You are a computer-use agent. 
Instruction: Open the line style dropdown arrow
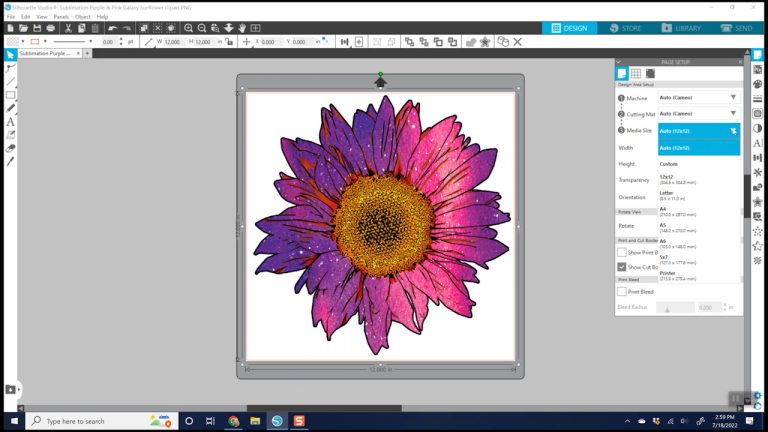(x=91, y=42)
